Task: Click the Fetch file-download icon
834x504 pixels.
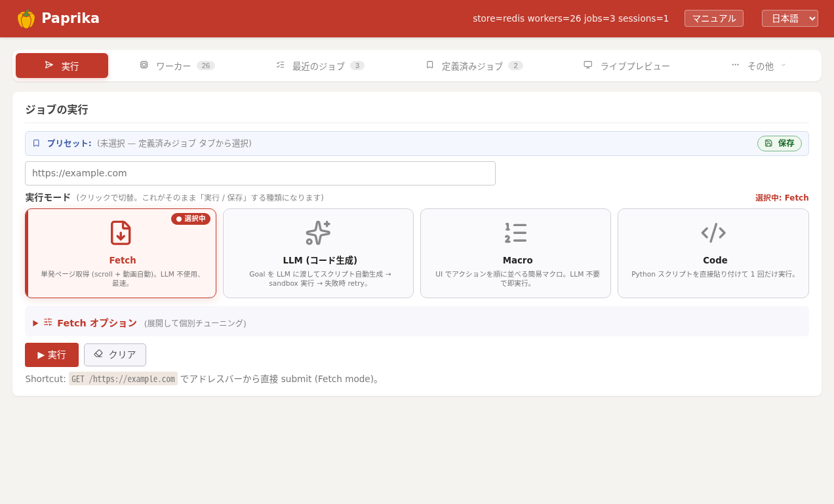Action: coord(121,233)
